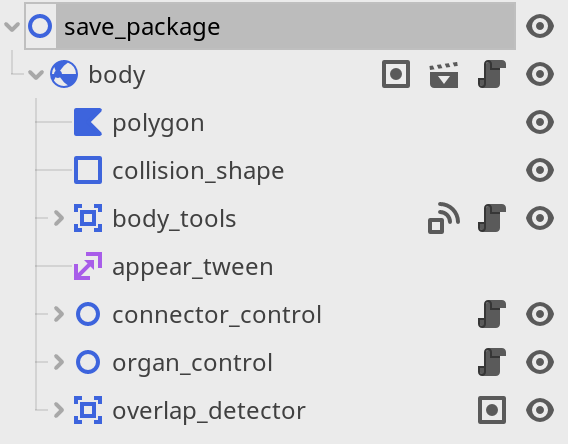Toggle collision_shape visibility eye
The height and width of the screenshot is (444, 568).
point(540,170)
